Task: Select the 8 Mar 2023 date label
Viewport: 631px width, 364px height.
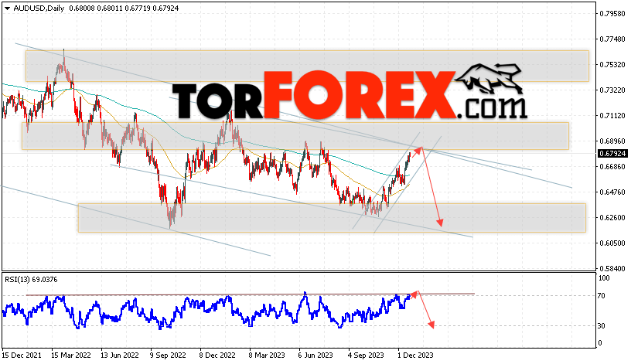Action: (267, 355)
